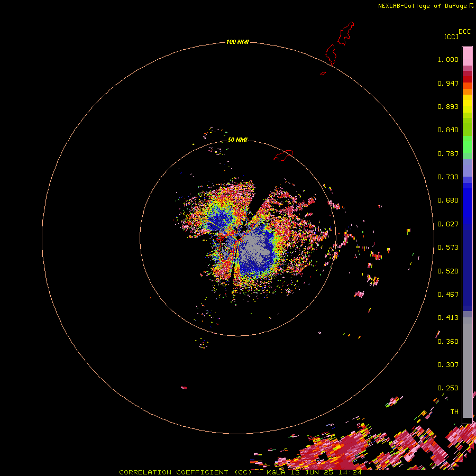Click the 0.627 color scale value
476x476 pixels.
[x=448, y=224]
